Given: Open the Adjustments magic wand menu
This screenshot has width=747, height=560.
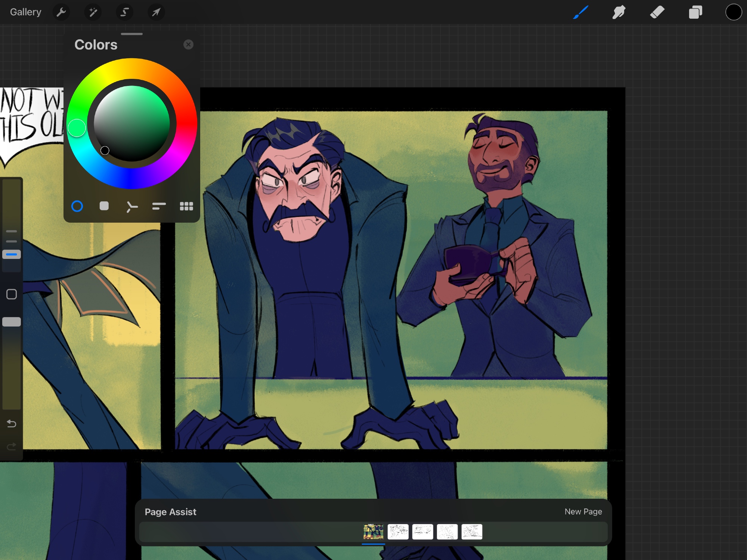Looking at the screenshot, I should click(93, 12).
